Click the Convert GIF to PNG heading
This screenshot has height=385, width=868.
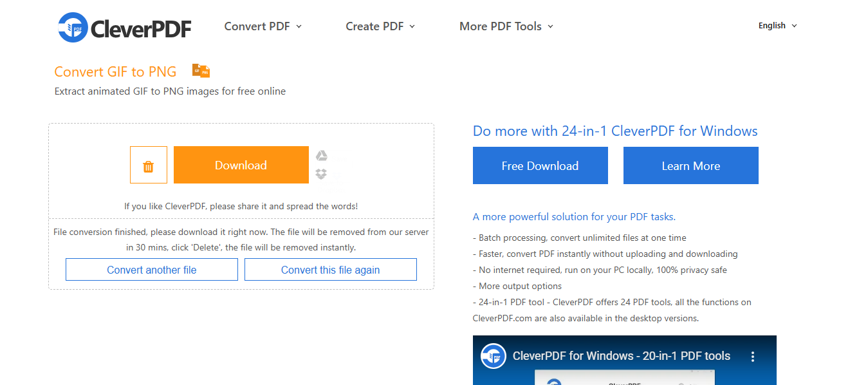(115, 71)
